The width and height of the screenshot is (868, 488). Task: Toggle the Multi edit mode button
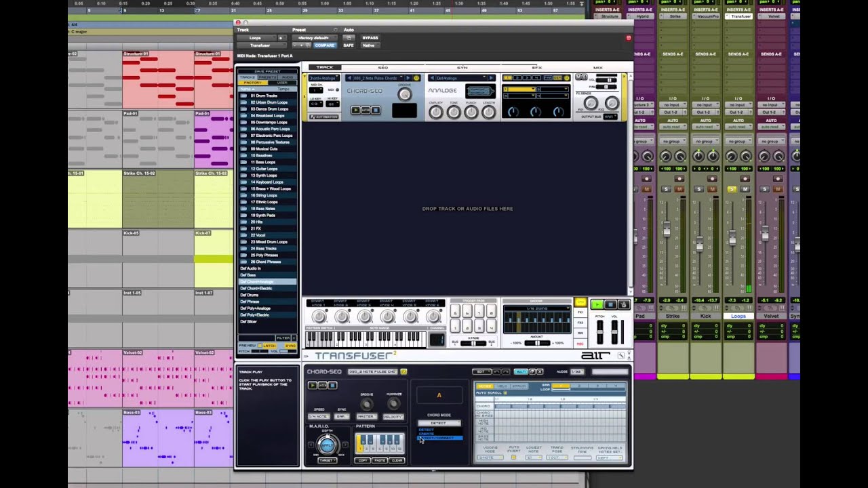[x=521, y=371]
